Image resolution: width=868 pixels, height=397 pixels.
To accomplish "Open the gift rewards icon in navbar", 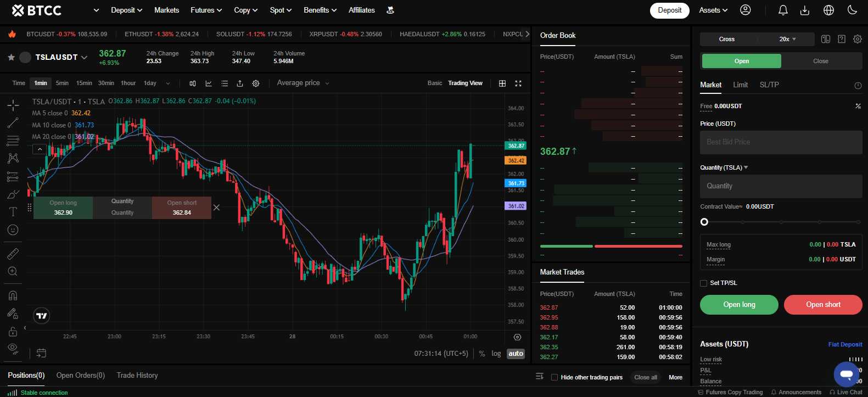I will 390,10.
